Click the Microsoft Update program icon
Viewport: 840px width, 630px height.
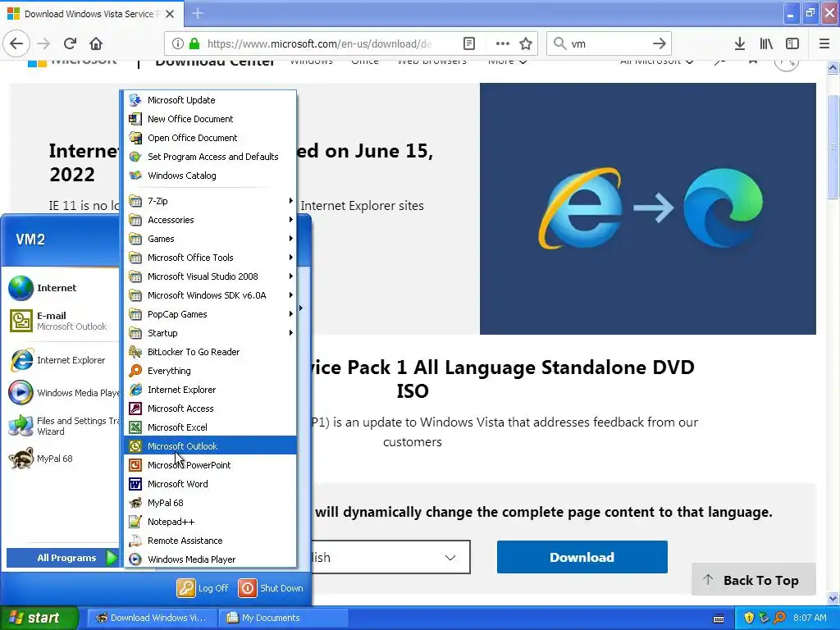click(135, 99)
